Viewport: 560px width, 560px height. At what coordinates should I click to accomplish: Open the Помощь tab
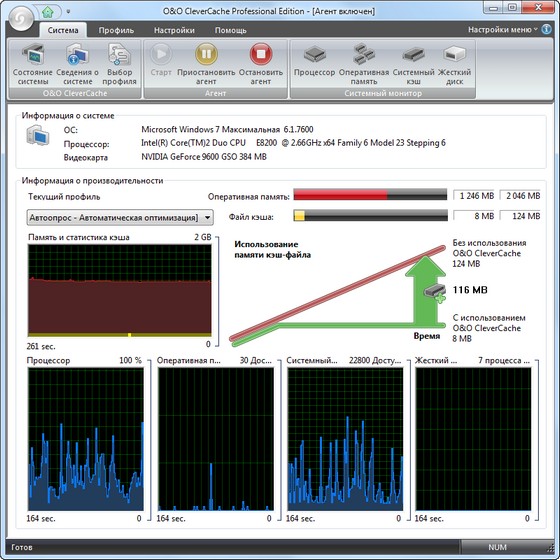pyautogui.click(x=230, y=30)
